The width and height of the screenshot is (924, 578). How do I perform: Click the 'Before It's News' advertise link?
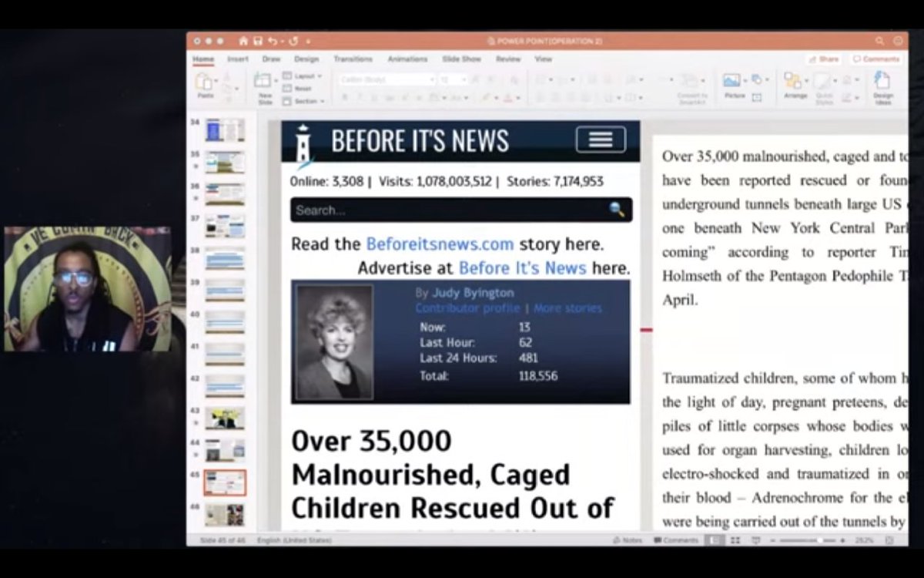(523, 268)
